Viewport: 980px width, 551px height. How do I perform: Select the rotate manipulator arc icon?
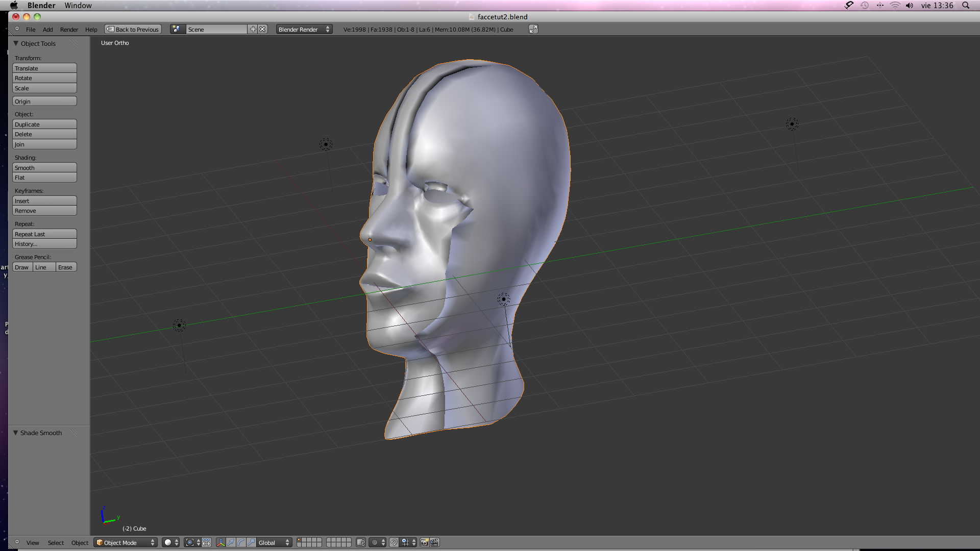click(x=241, y=542)
